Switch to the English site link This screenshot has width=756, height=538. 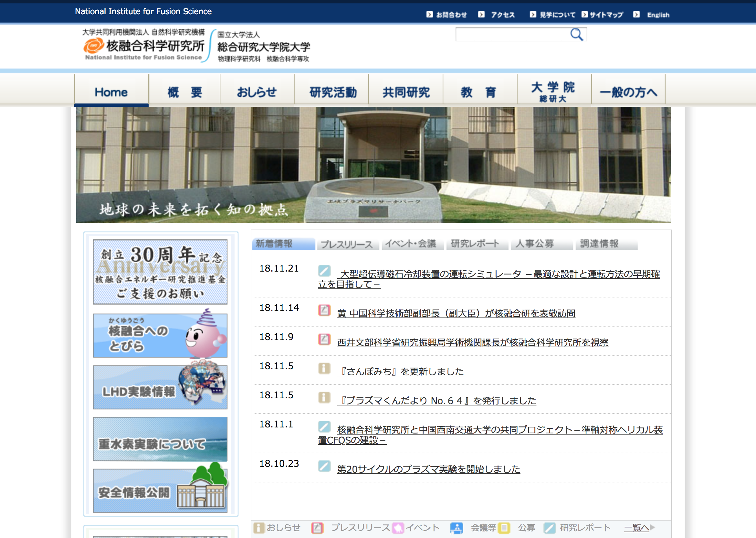click(658, 15)
